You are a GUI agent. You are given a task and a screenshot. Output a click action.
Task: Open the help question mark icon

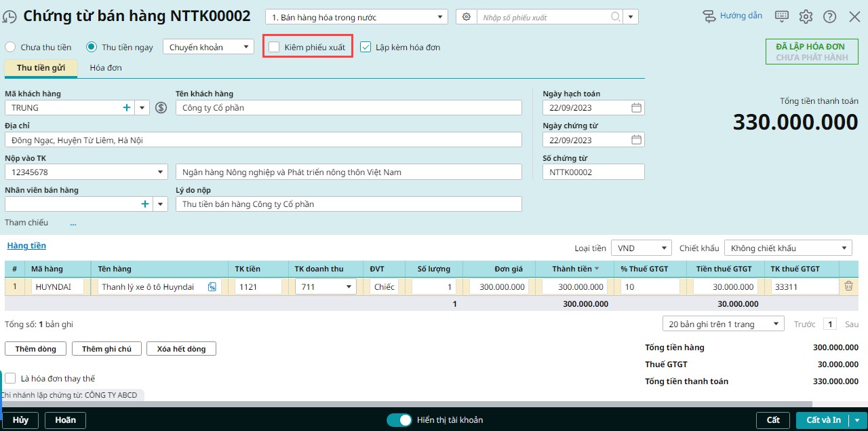[x=829, y=17]
